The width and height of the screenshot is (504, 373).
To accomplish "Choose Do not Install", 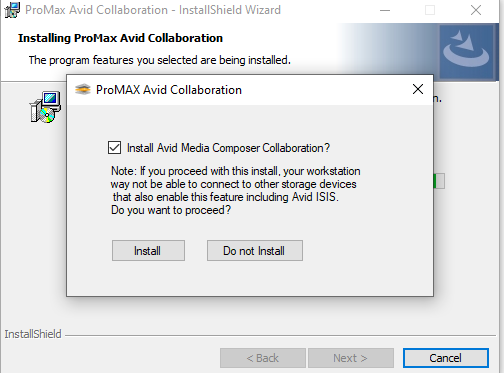I will (255, 251).
